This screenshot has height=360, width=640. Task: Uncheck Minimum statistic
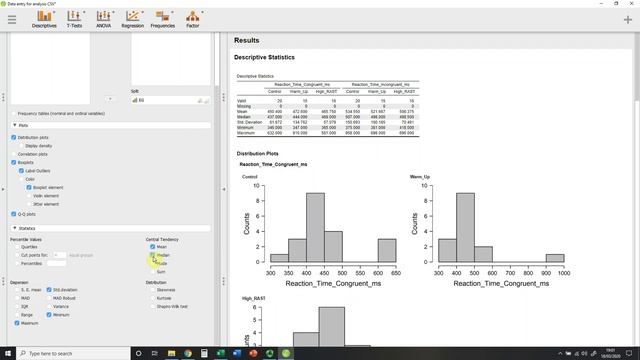[x=49, y=315]
